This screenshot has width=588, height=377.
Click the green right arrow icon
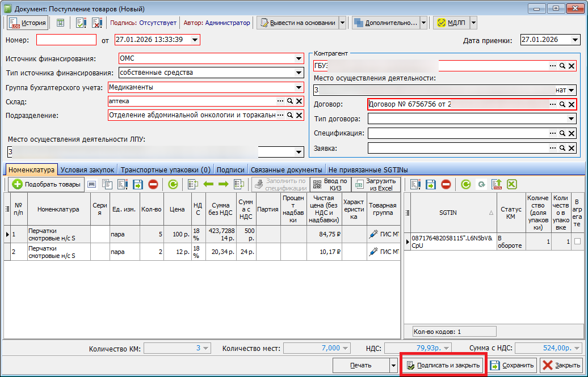click(x=223, y=184)
